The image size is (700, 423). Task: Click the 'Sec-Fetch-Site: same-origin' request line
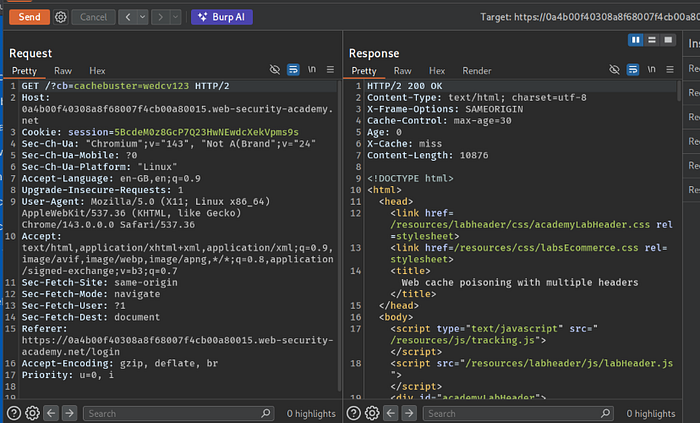[x=99, y=282]
